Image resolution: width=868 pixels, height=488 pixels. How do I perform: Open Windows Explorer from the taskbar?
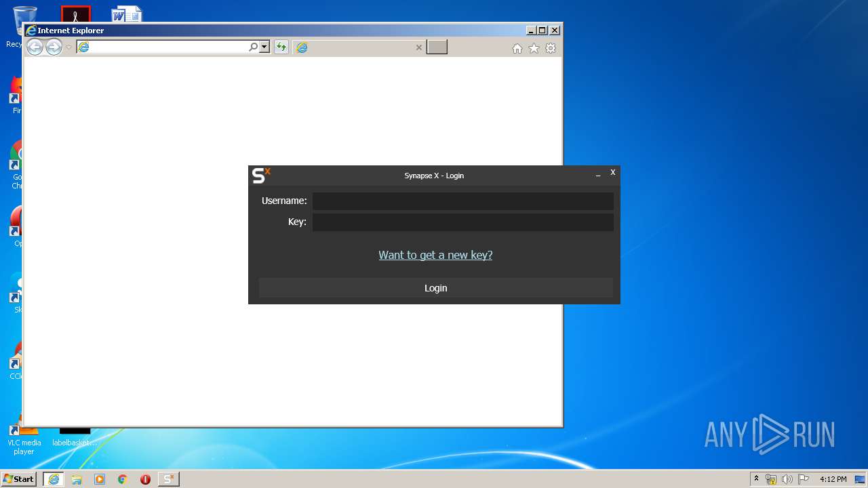click(77, 479)
